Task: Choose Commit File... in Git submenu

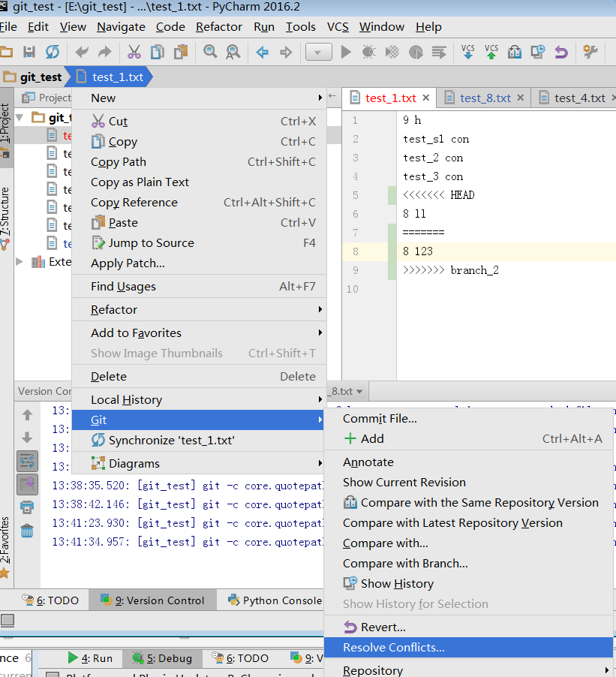Action: click(x=469, y=418)
